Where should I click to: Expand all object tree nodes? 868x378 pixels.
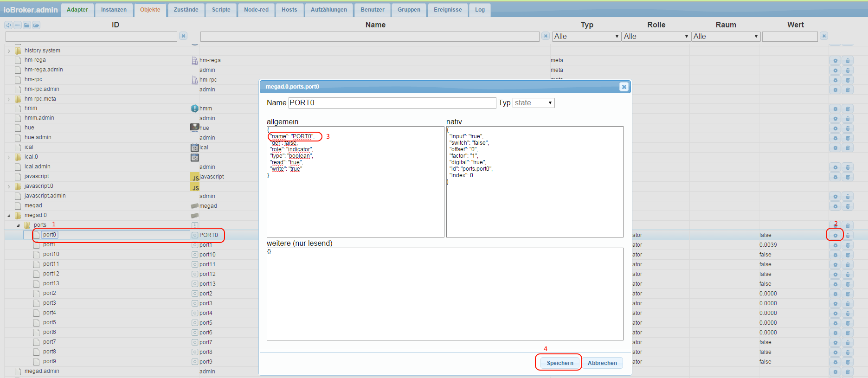(x=36, y=25)
